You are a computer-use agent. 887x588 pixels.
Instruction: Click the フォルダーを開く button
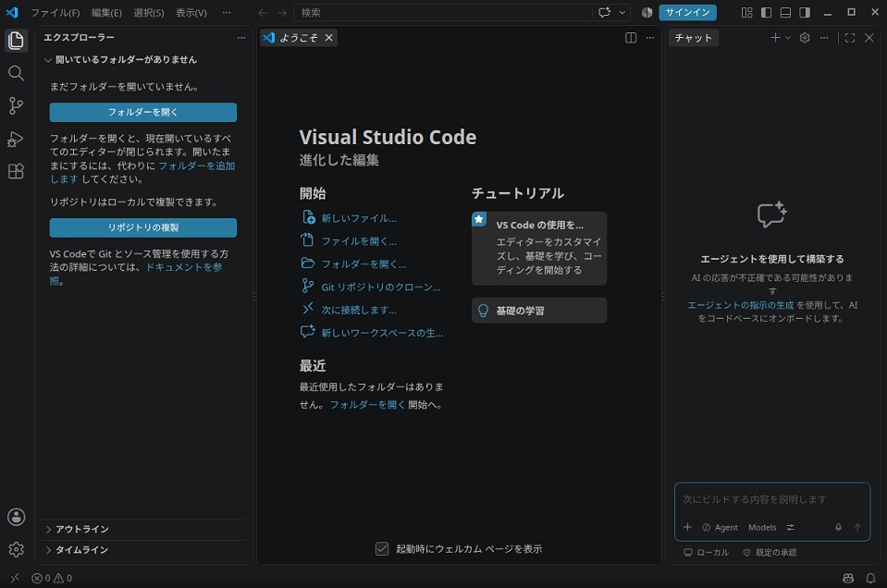coord(143,112)
